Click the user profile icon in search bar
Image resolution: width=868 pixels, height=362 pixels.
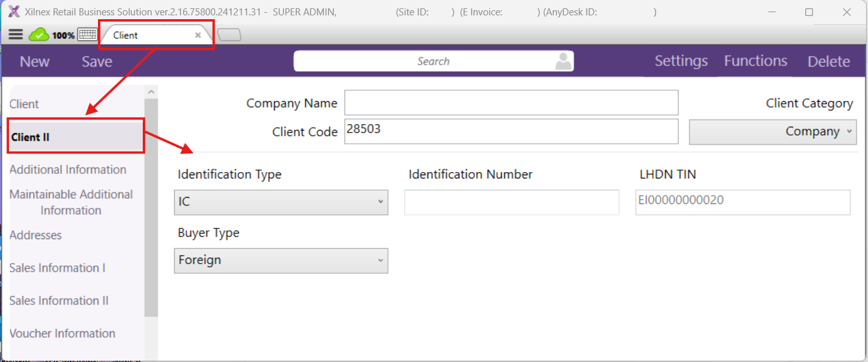pos(563,61)
